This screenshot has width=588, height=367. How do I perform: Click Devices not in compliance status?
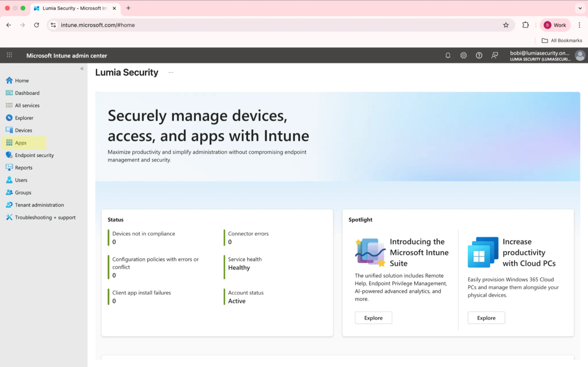point(144,237)
